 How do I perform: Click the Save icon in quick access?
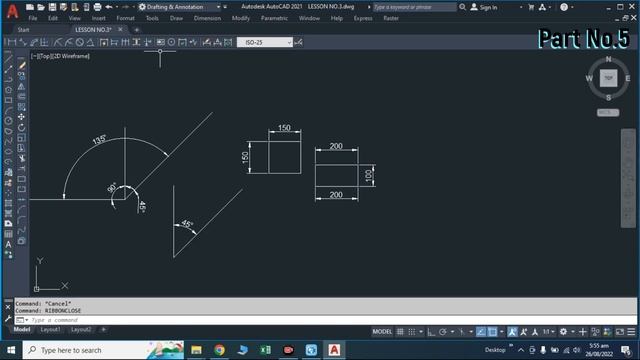[x=52, y=7]
